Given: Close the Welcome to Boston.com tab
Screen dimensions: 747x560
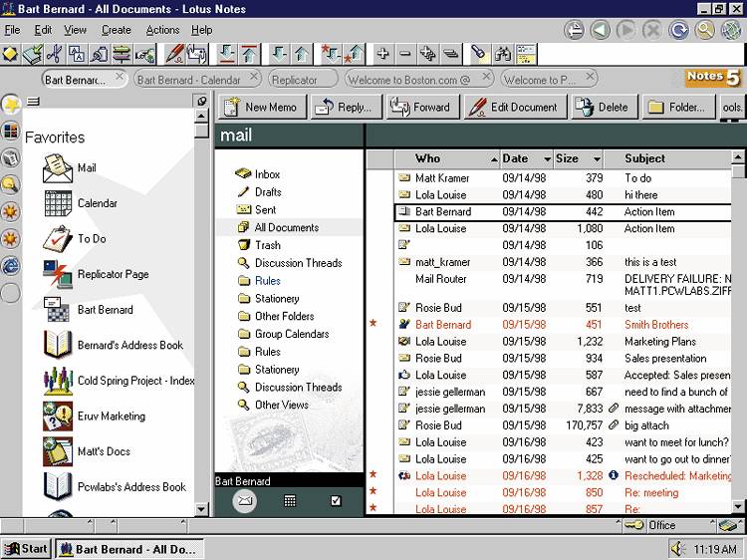Looking at the screenshot, I should (x=485, y=77).
